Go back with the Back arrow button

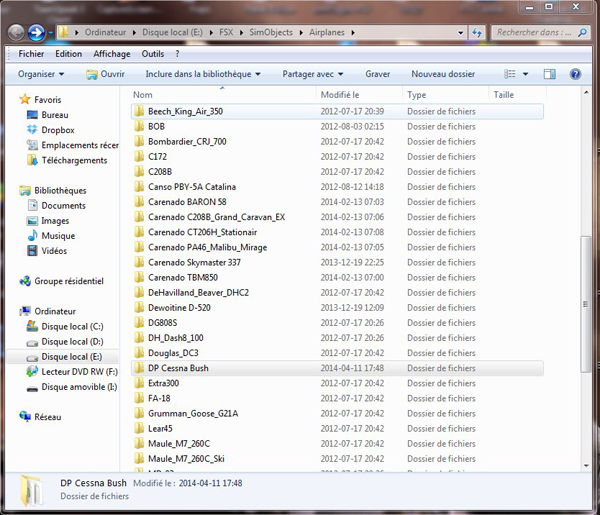click(16, 33)
